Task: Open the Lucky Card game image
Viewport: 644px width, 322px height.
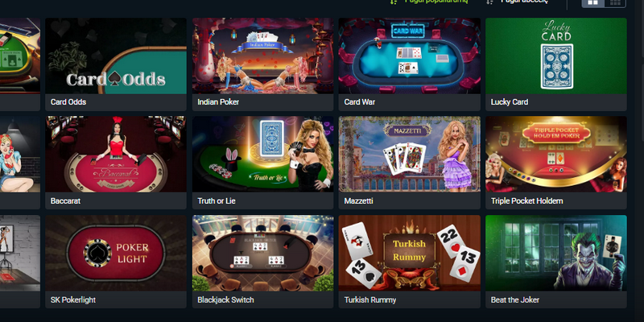Action: click(556, 56)
